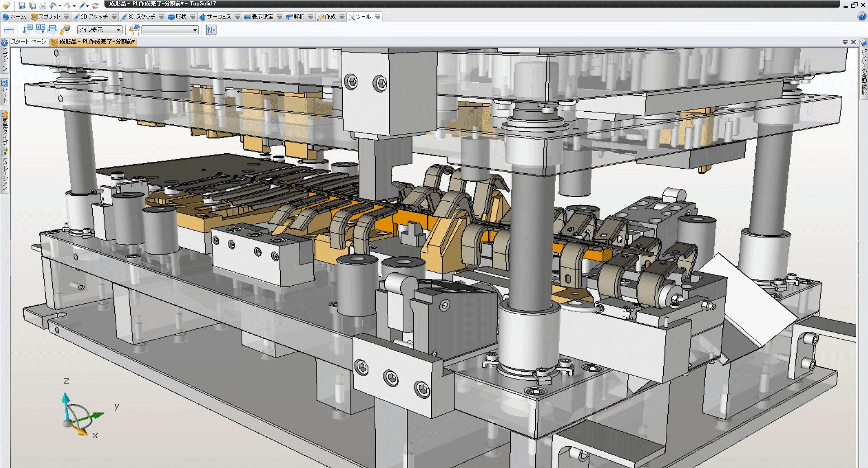The image size is (868, 468).
Task: Show the パート side panel tab
Action: [x=5, y=92]
